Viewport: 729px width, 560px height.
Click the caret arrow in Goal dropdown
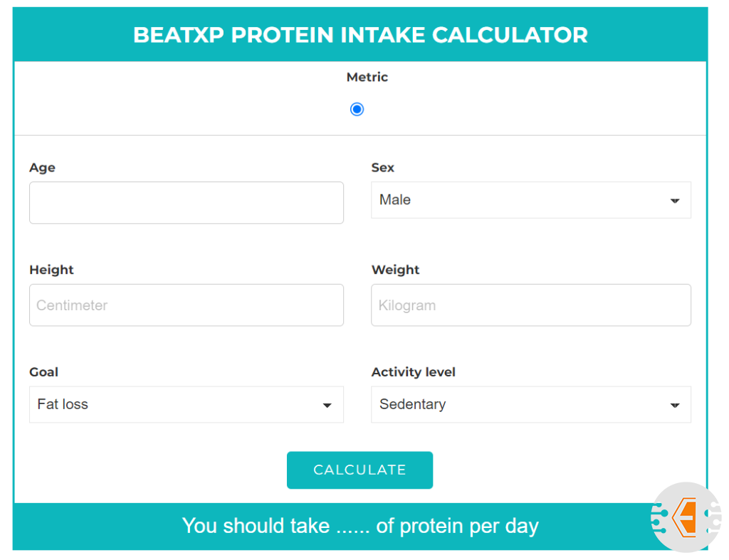[327, 406]
